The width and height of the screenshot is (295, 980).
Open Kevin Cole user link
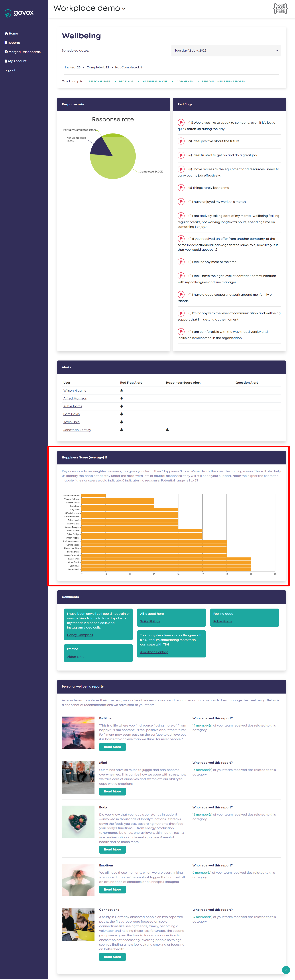71,422
